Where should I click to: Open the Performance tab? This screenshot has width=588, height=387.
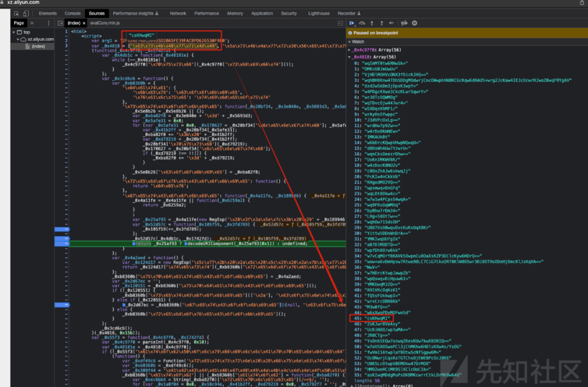click(x=207, y=14)
